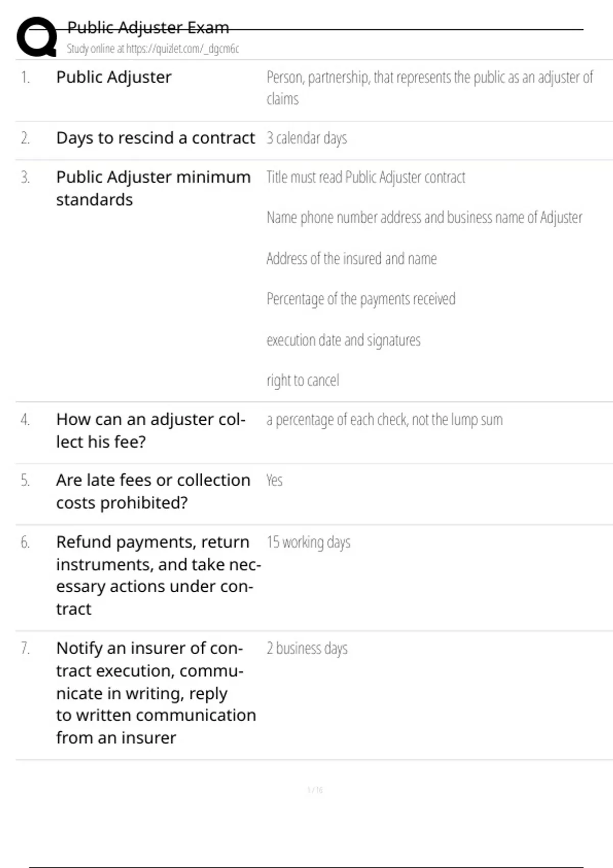
Task: Select the 'right to cancel' line
Action: coord(303,380)
